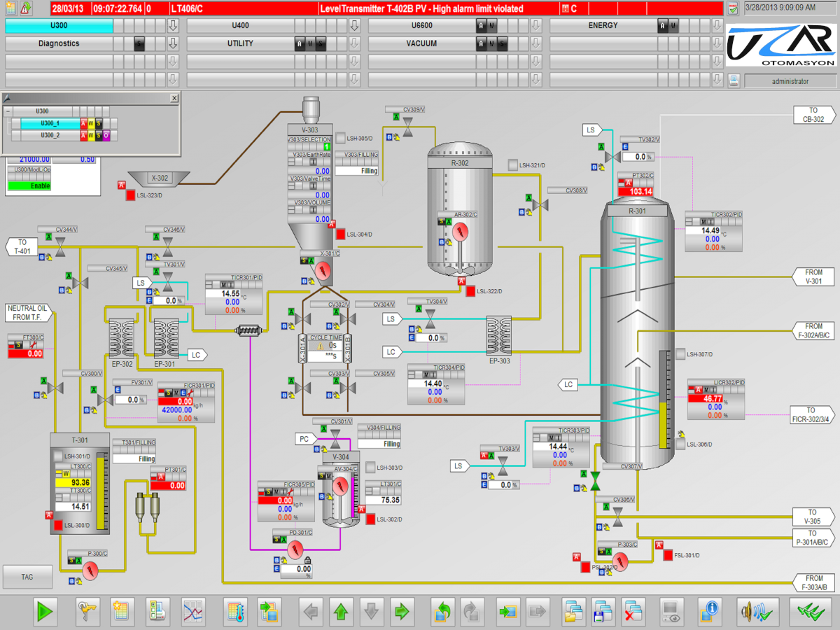Open the trend chart icon in bottom toolbar
The height and width of the screenshot is (630, 840).
(x=193, y=611)
